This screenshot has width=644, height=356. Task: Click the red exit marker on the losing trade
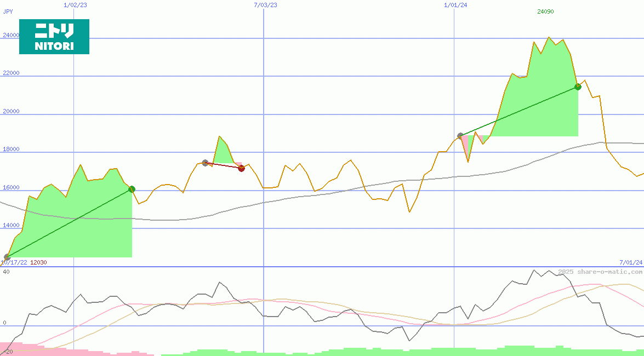241,168
